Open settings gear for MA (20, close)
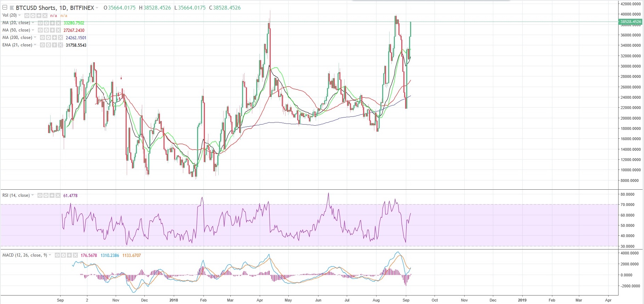Viewport: 644px width, 304px height. tap(46, 23)
